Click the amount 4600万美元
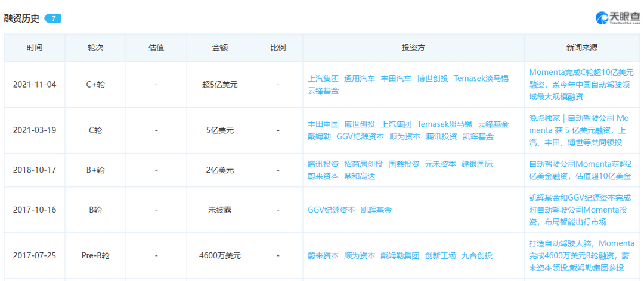This screenshot has width=644, height=281. pyautogui.click(x=219, y=255)
